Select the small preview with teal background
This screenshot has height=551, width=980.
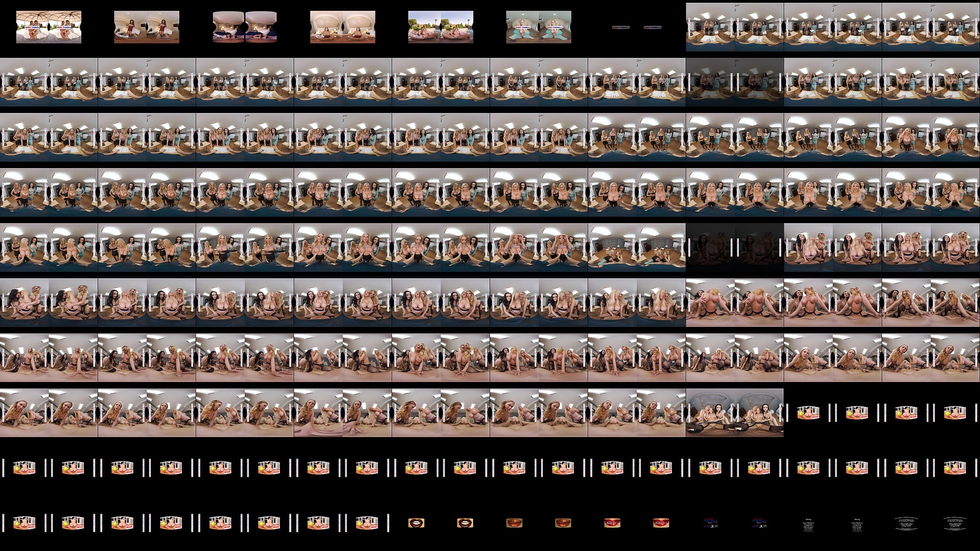pyautogui.click(x=539, y=27)
